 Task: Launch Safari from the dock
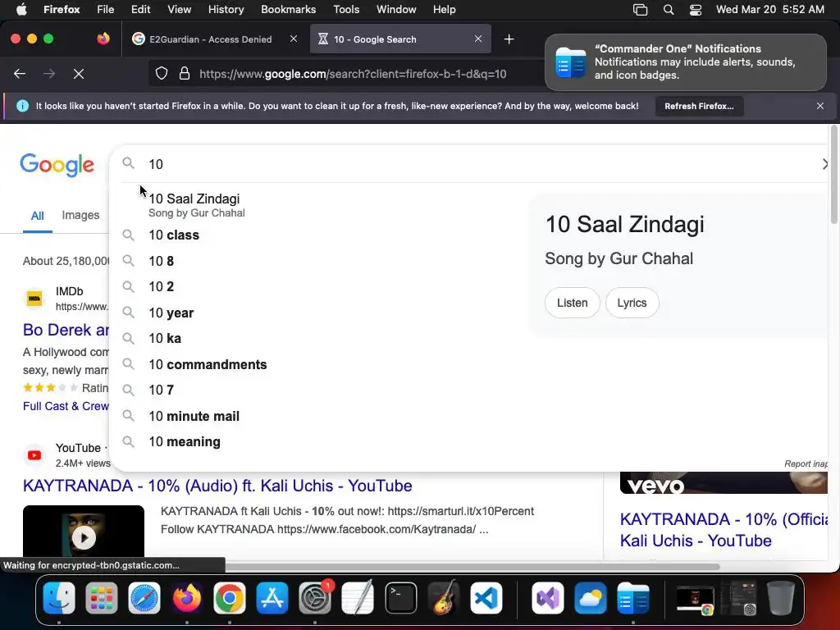click(x=144, y=598)
